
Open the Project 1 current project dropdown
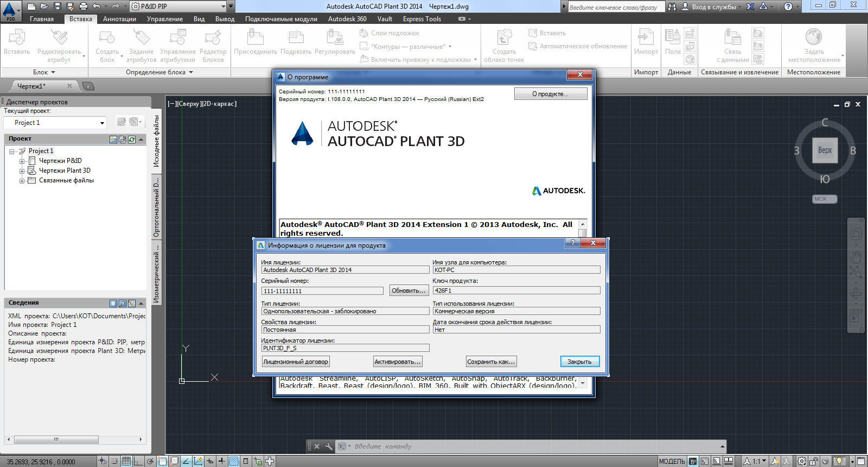[102, 123]
